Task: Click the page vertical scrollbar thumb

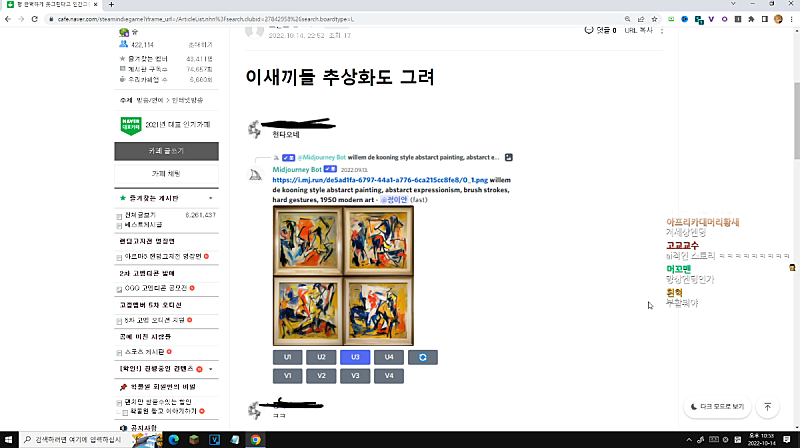Action: click(x=796, y=120)
